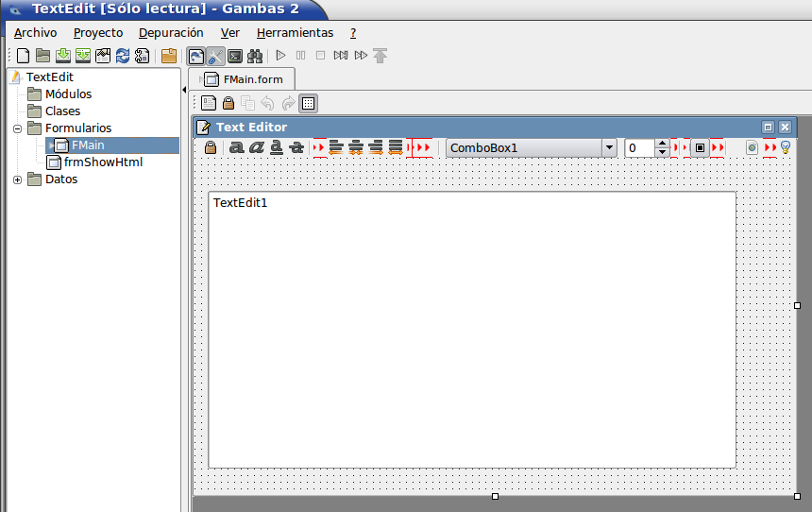Click the align left button
812x512 pixels.
[x=336, y=147]
